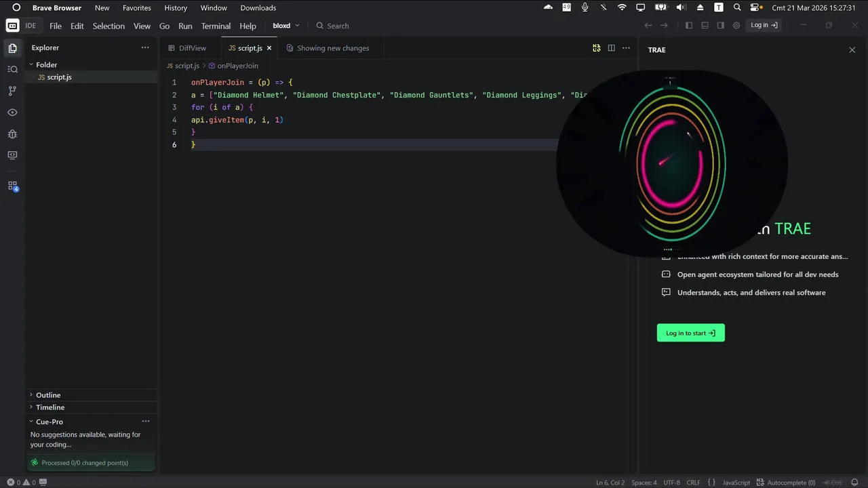Viewport: 868px width, 488px height.
Task: Open the History menu in menu bar
Action: [176, 8]
